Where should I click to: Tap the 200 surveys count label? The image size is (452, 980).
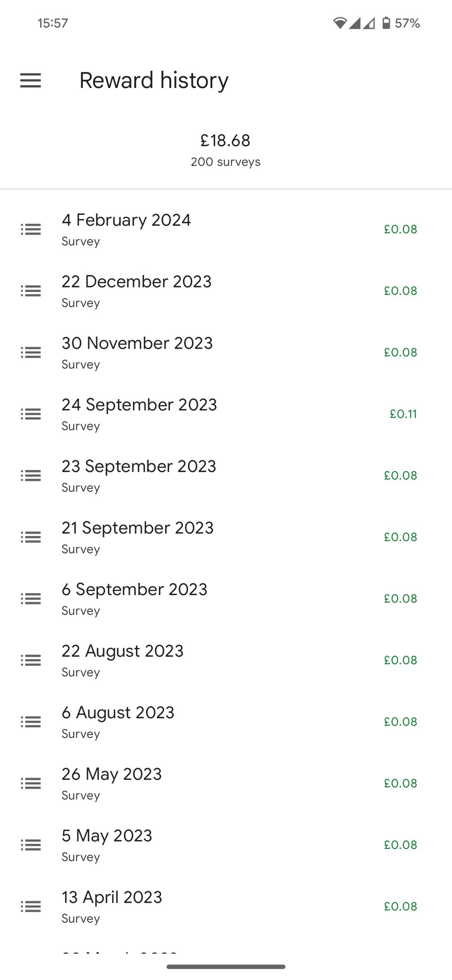pyautogui.click(x=226, y=162)
